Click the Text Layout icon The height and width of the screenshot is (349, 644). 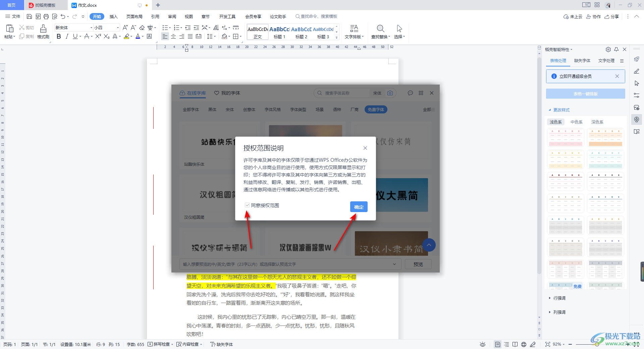coord(354,32)
